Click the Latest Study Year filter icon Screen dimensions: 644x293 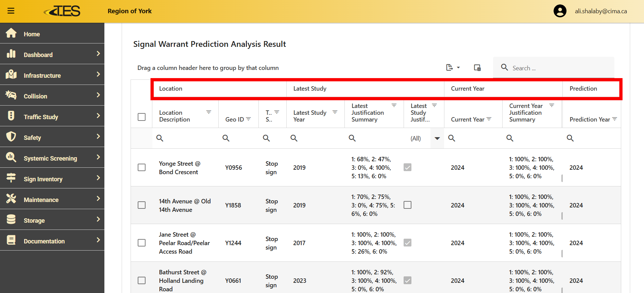(335, 112)
